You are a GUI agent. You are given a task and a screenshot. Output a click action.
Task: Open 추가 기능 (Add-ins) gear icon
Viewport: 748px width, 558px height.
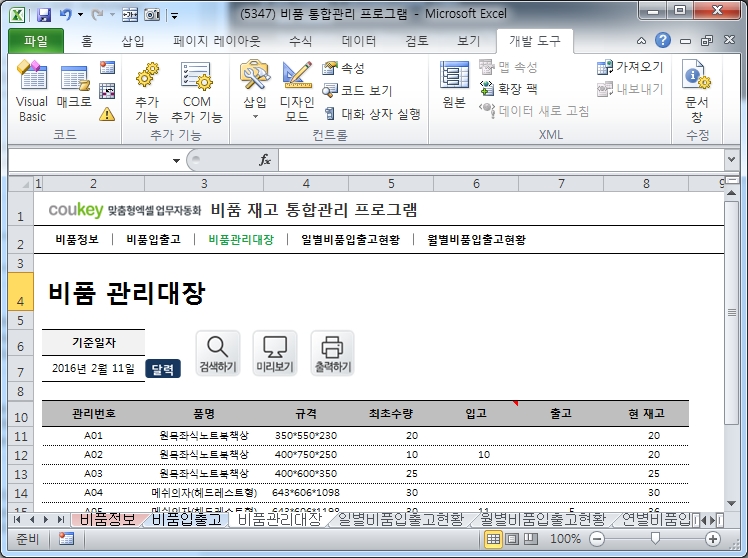pos(147,91)
